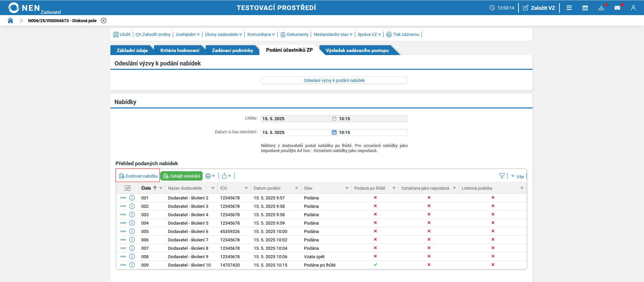Viewport: 644px width, 282px height.
Task: Select Dodavatel - školení 10 cell
Action: pyautogui.click(x=189, y=265)
